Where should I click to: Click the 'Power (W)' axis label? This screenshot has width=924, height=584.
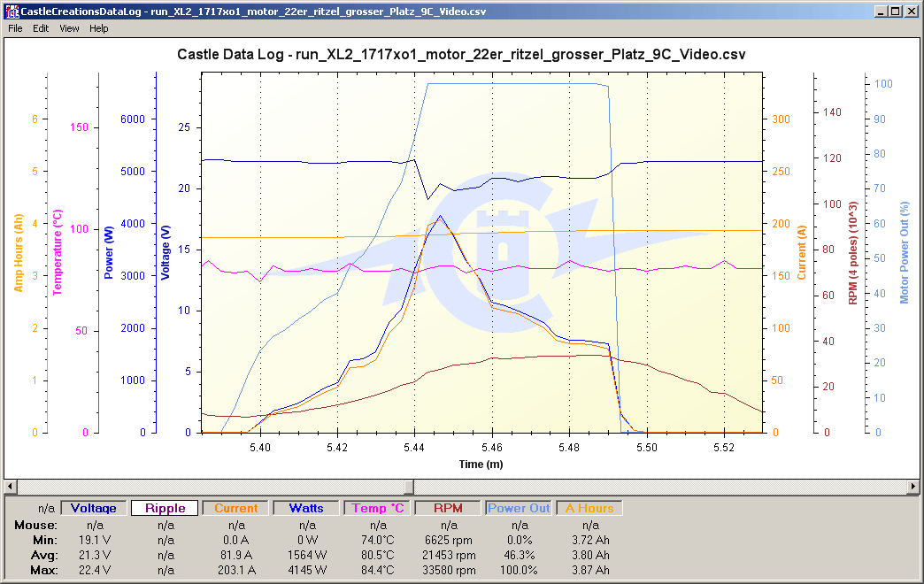pos(109,253)
